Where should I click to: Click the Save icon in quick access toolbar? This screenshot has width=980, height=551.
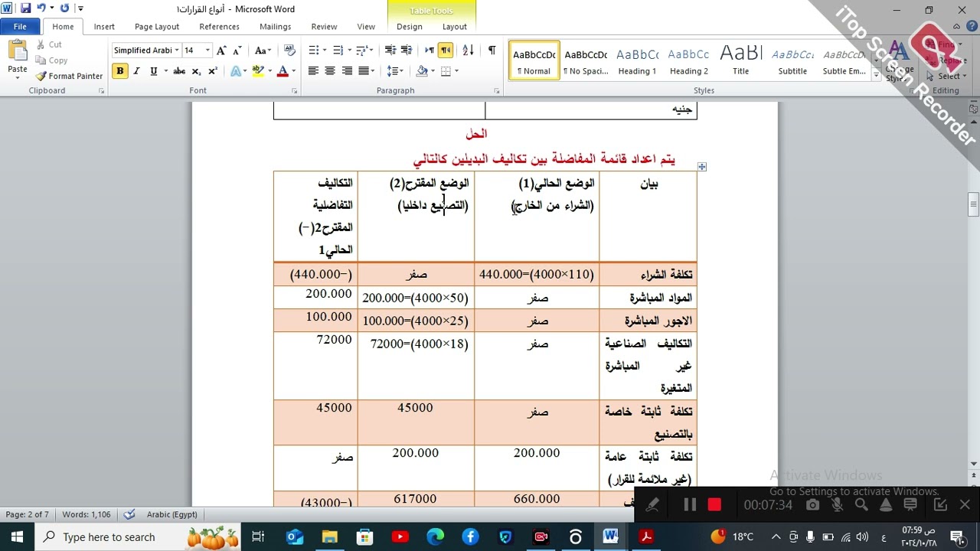click(25, 8)
